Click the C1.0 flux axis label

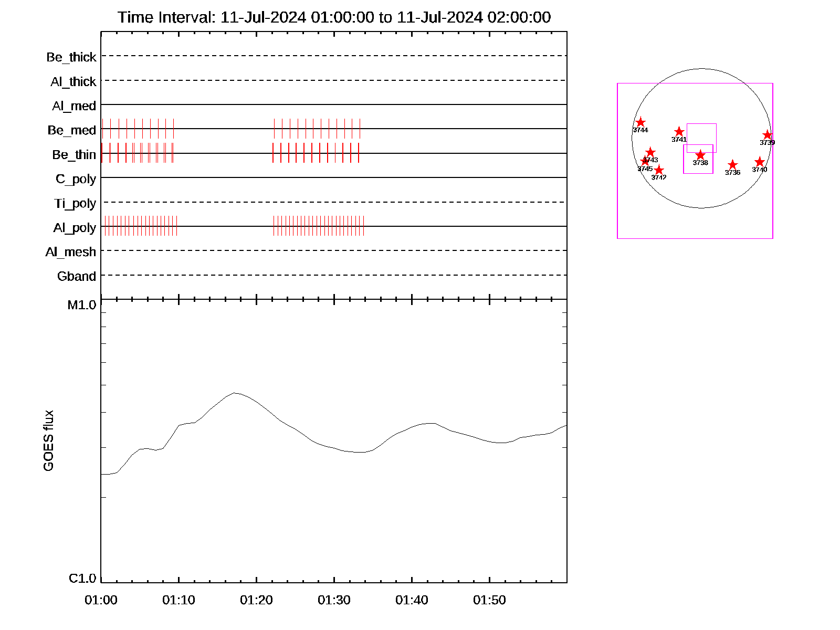point(82,579)
